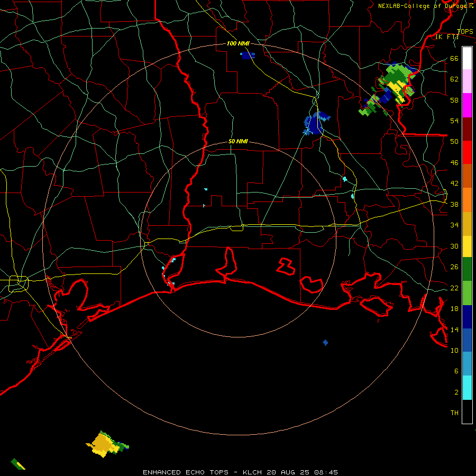This screenshot has height=476, width=476.
Task: Click the 10 legend value
Action: coord(454,351)
